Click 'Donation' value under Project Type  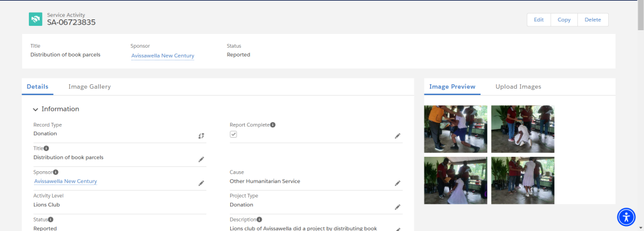pyautogui.click(x=241, y=205)
